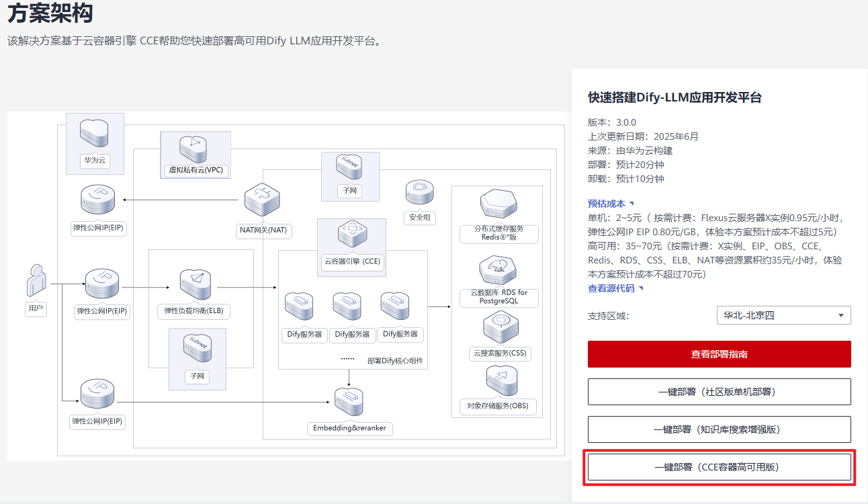This screenshot has height=504, width=868.
Task: Click the 对象存储服务(OBS) label
Action: 498,406
